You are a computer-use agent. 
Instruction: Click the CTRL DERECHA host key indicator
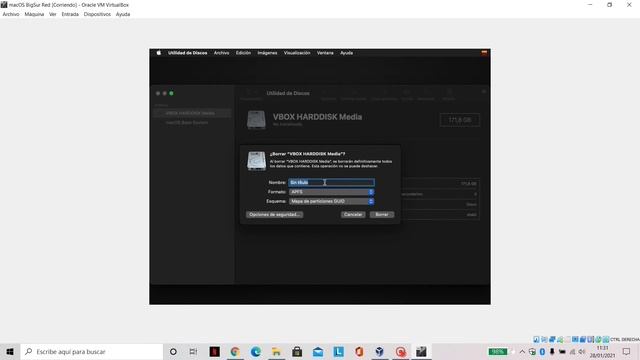coord(625,339)
